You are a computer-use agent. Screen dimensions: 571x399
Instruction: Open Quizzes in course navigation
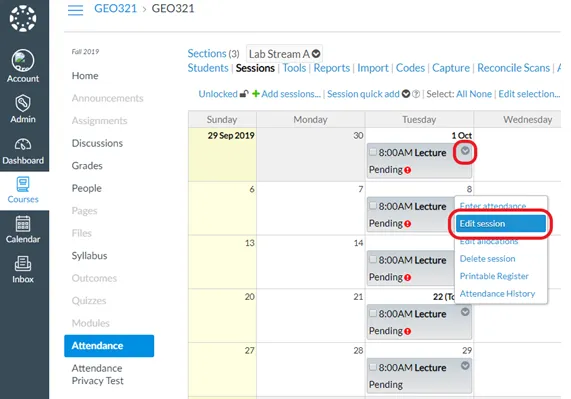click(89, 301)
